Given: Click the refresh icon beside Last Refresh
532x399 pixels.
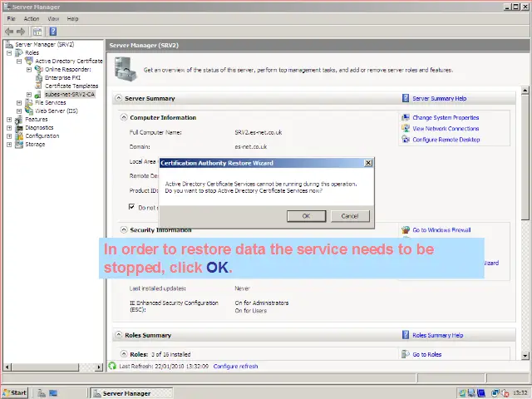Looking at the screenshot, I should [x=113, y=366].
